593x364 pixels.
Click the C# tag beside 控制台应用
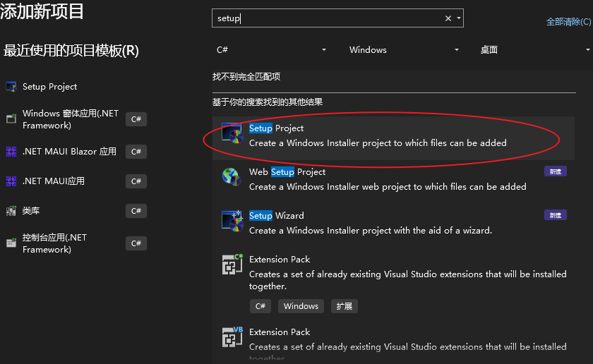point(136,243)
